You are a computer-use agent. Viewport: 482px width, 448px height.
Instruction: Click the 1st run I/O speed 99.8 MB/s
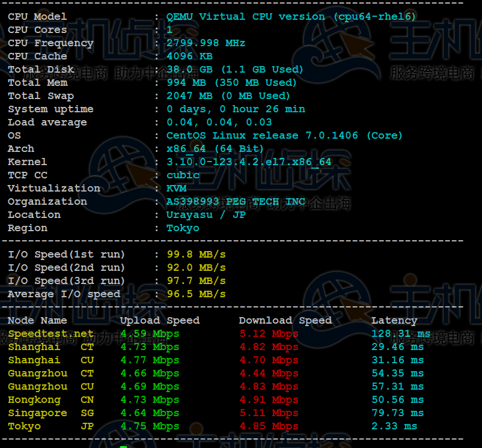point(196,254)
